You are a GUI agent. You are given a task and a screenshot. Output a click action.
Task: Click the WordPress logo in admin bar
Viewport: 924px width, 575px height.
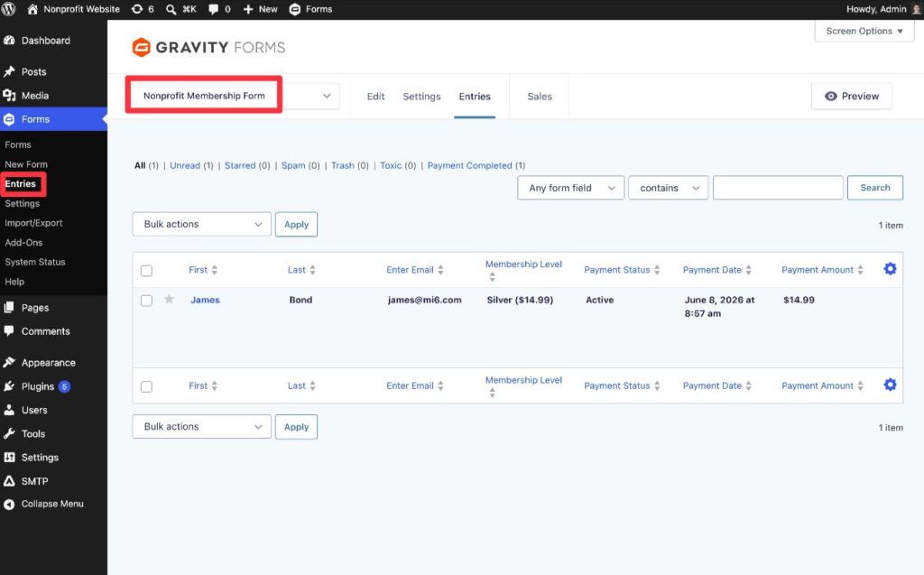pos(9,9)
